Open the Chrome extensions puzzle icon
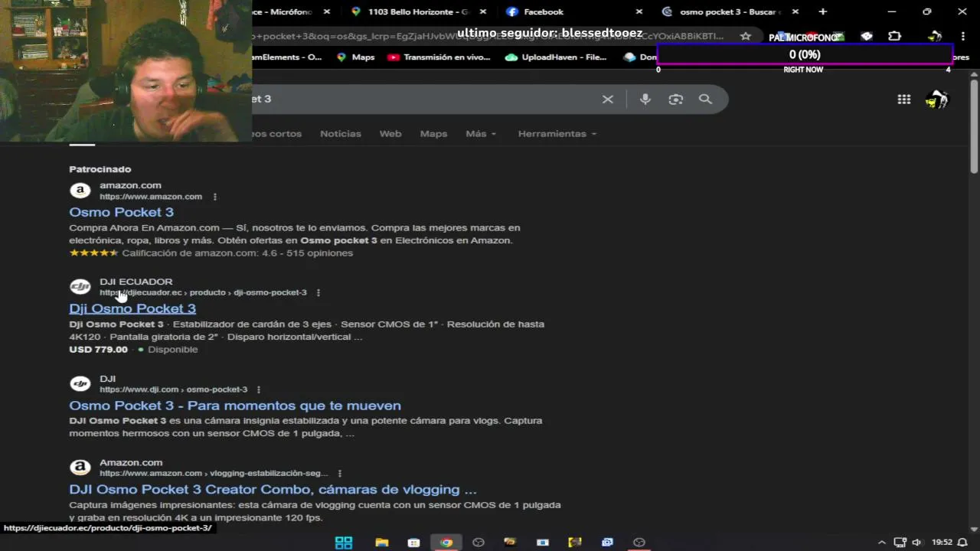980x551 pixels. tap(894, 36)
